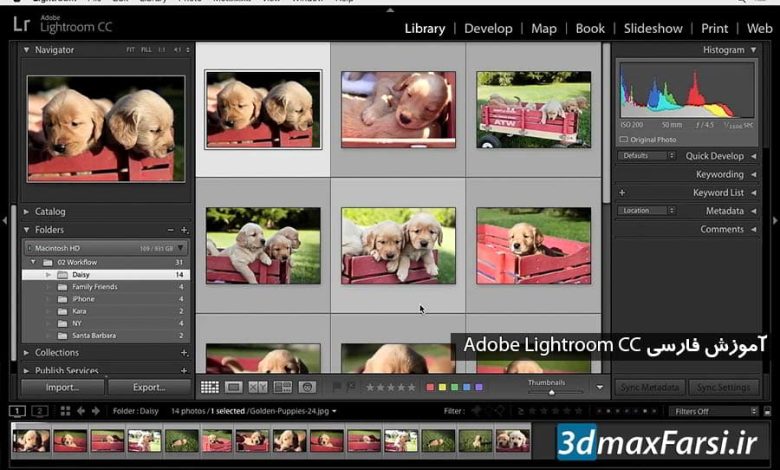Click the Export... button
The width and height of the screenshot is (780, 470).
pos(149,387)
